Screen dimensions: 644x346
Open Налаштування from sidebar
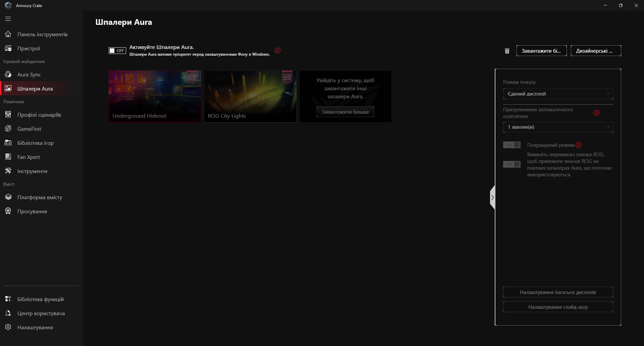(42, 327)
